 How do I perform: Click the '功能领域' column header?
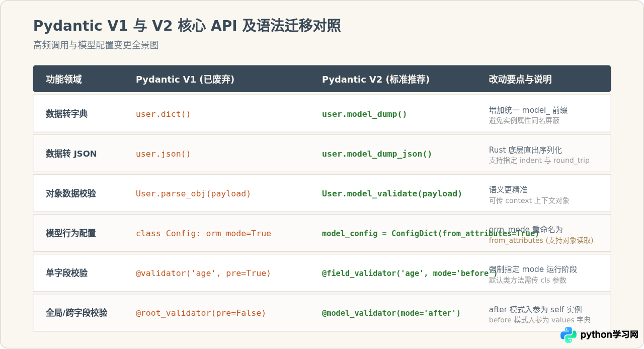click(x=64, y=79)
